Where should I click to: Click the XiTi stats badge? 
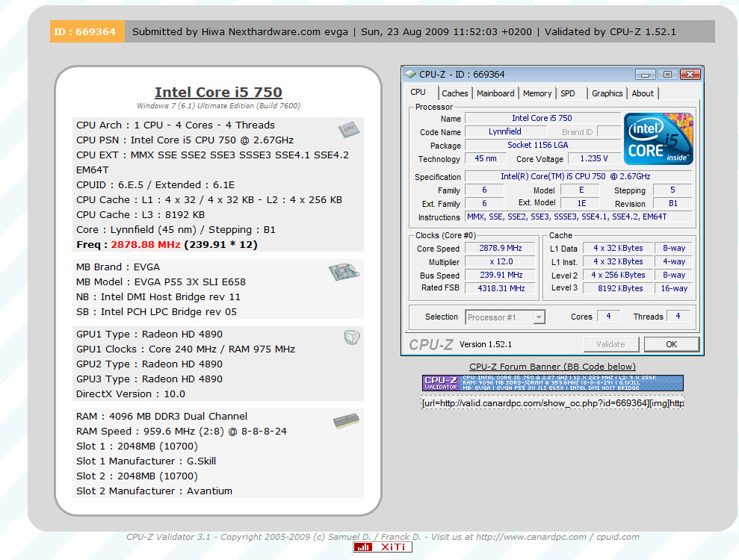[x=383, y=547]
